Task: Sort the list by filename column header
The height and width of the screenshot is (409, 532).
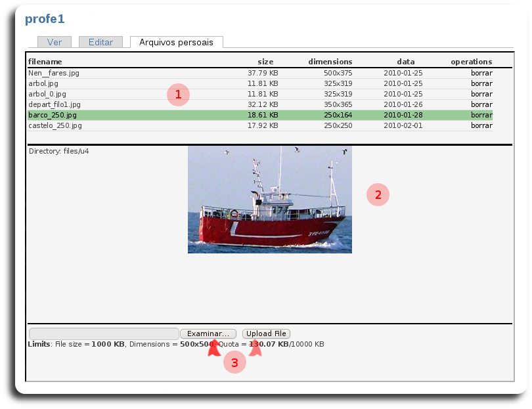Action: (45, 62)
